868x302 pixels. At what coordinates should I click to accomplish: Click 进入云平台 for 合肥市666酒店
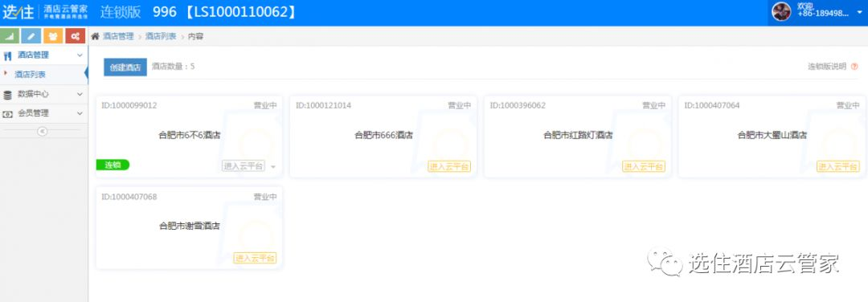click(449, 166)
